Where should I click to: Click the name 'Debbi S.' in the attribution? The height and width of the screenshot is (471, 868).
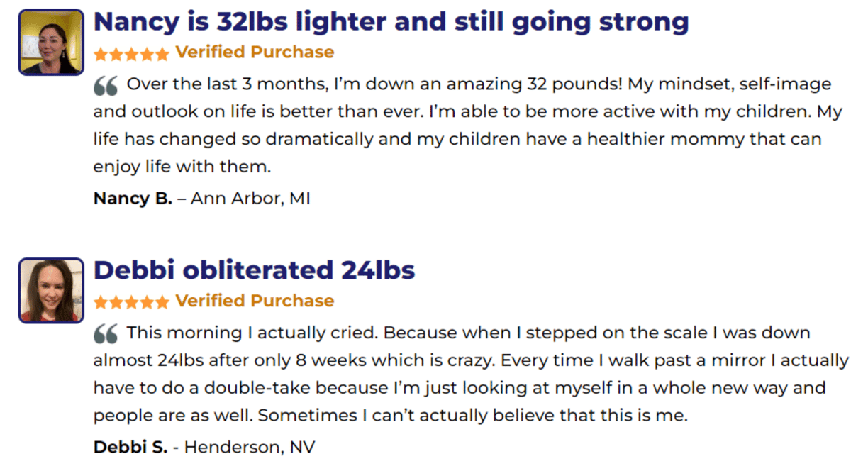point(130,448)
